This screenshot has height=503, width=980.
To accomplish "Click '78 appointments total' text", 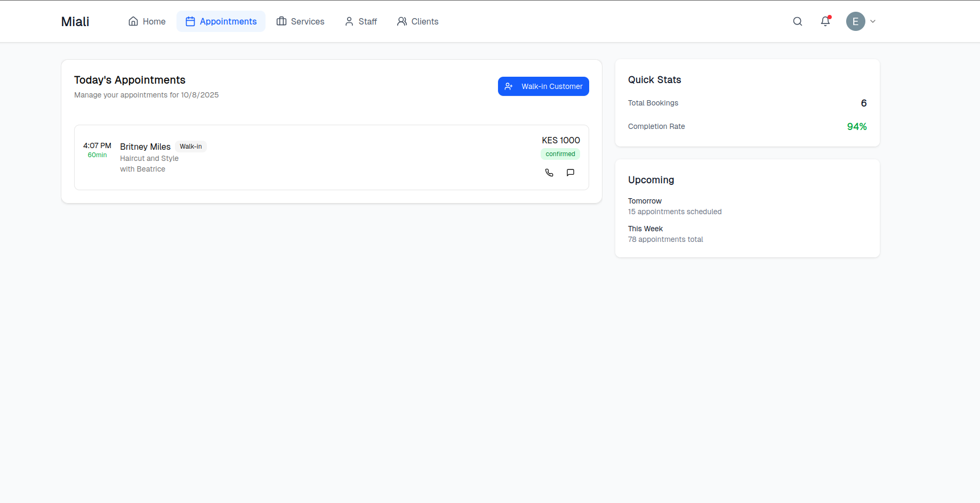I will (x=665, y=239).
